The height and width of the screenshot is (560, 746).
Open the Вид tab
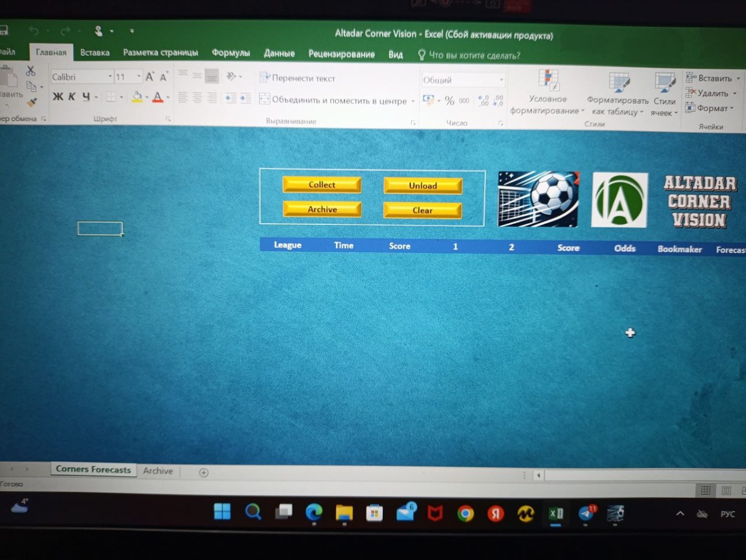pyautogui.click(x=395, y=55)
